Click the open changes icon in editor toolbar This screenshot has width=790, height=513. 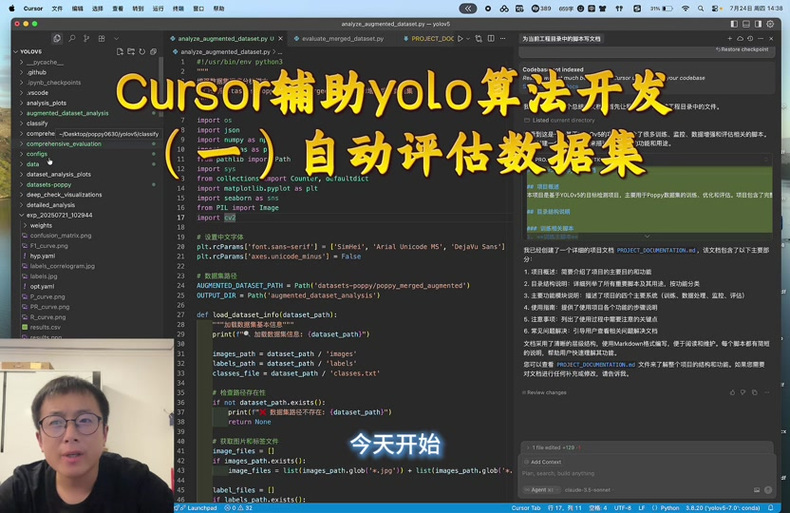[x=479, y=38]
